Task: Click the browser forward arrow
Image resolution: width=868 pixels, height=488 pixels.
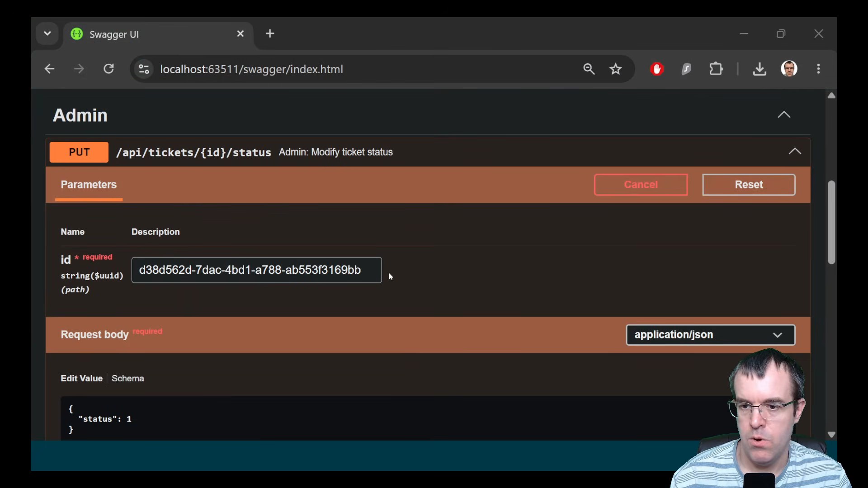Action: coord(79,69)
